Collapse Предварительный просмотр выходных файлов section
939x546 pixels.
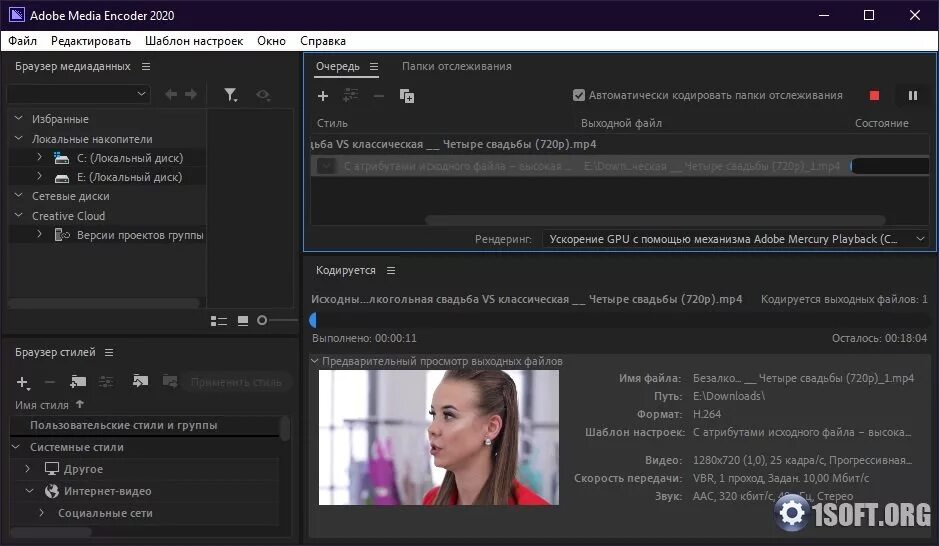pos(314,361)
